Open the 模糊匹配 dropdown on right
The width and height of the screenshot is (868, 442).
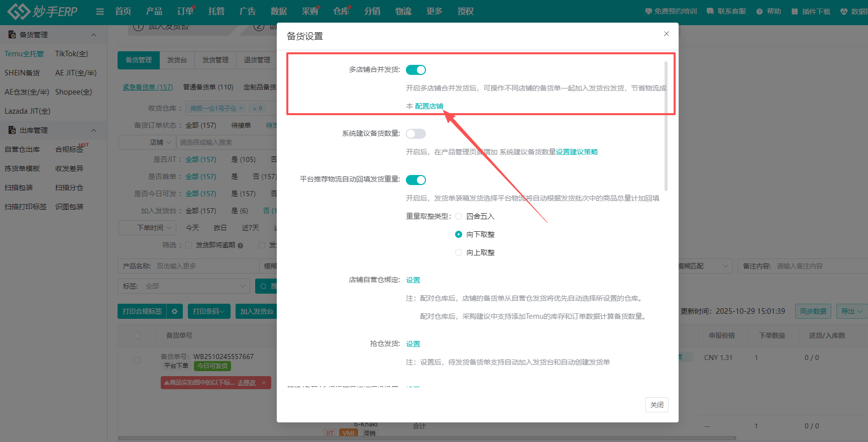(704, 266)
